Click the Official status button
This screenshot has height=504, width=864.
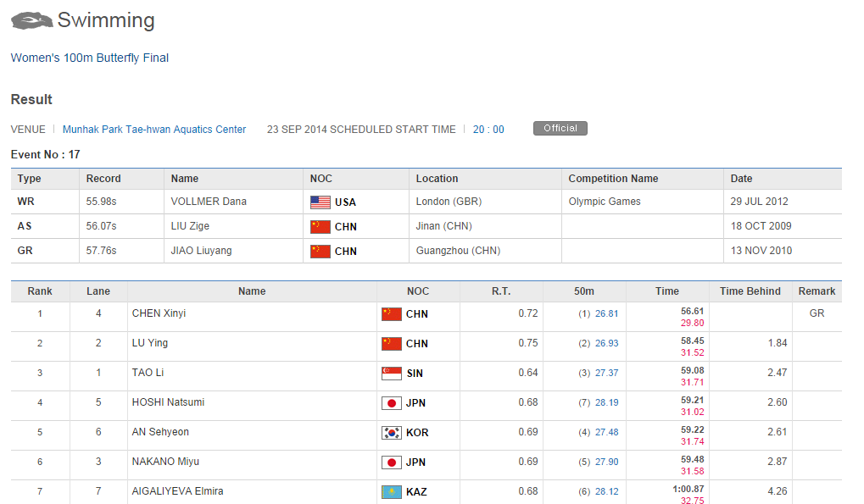(x=560, y=128)
